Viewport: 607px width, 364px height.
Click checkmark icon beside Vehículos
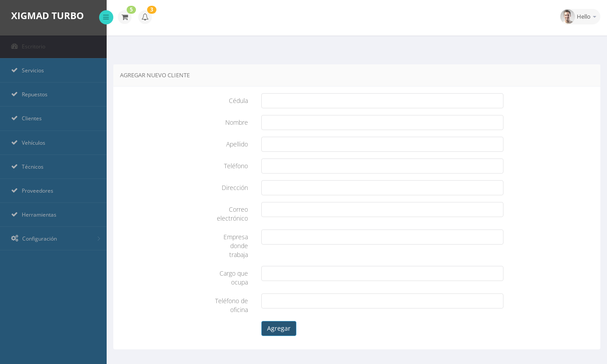click(14, 142)
